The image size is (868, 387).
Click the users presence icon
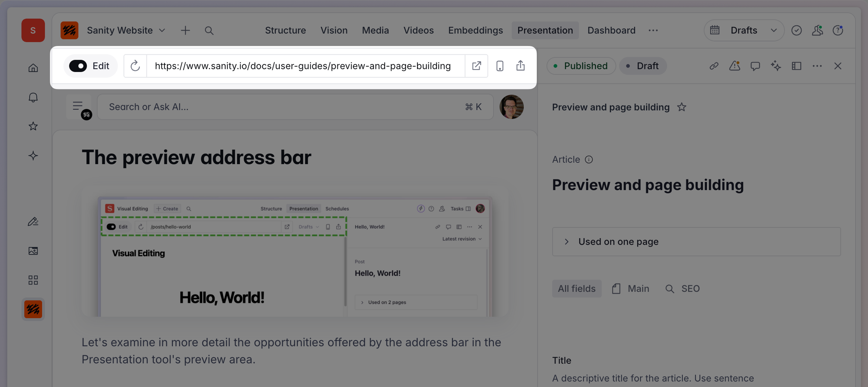point(817,30)
